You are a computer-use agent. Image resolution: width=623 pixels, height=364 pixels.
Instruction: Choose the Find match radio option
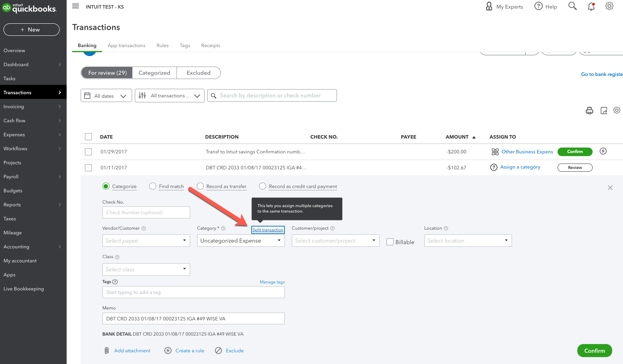tap(153, 186)
